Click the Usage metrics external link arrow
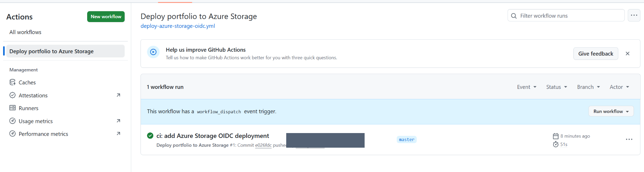This screenshot has width=644, height=172. click(x=118, y=121)
